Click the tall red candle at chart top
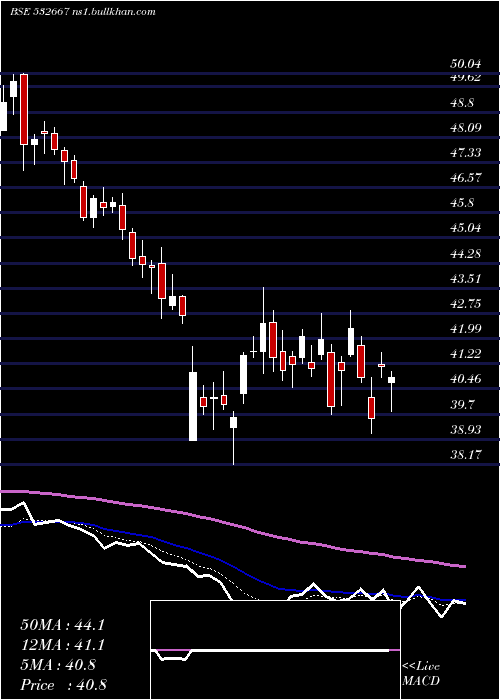This screenshot has height=700, width=500. 24,109
